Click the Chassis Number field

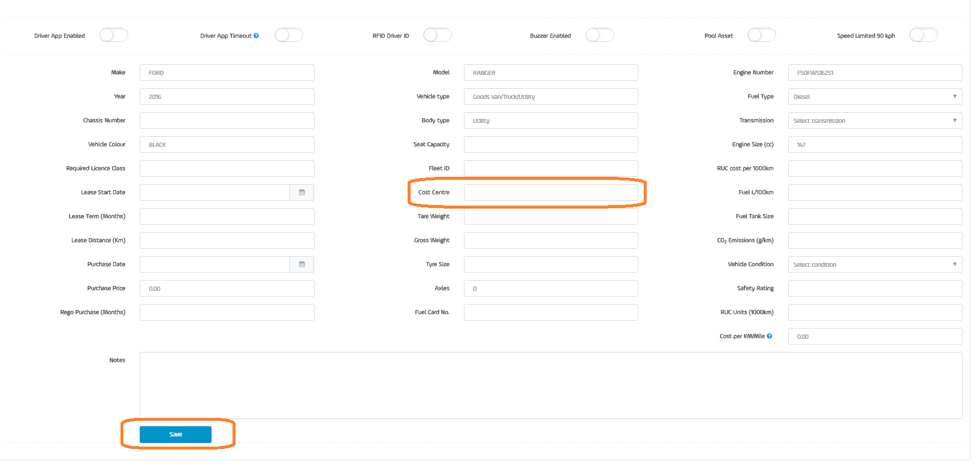(x=227, y=120)
